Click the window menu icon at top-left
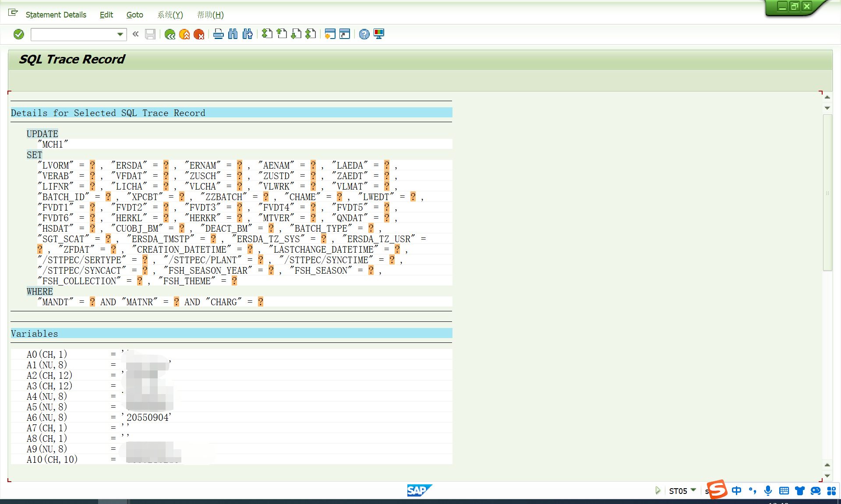The height and width of the screenshot is (504, 841). click(13, 13)
